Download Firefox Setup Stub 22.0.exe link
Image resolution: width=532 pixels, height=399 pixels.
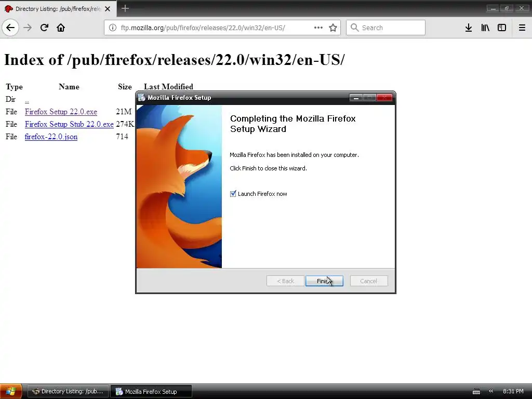tap(69, 124)
